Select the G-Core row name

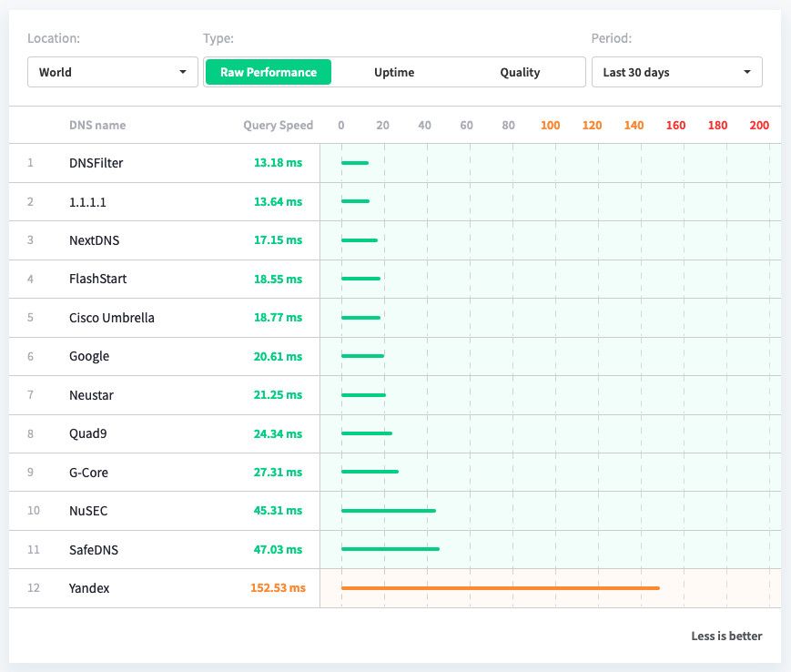[88, 473]
